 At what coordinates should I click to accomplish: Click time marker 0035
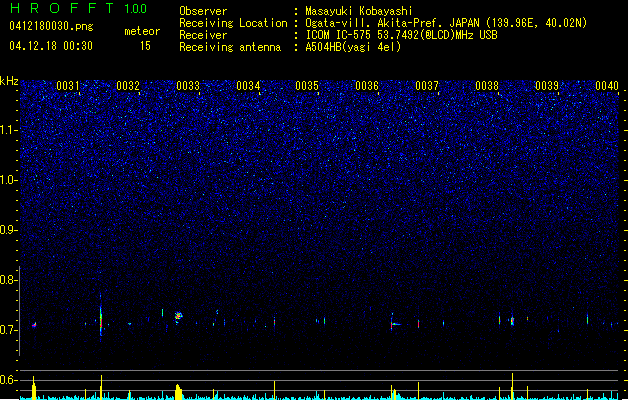[307, 86]
